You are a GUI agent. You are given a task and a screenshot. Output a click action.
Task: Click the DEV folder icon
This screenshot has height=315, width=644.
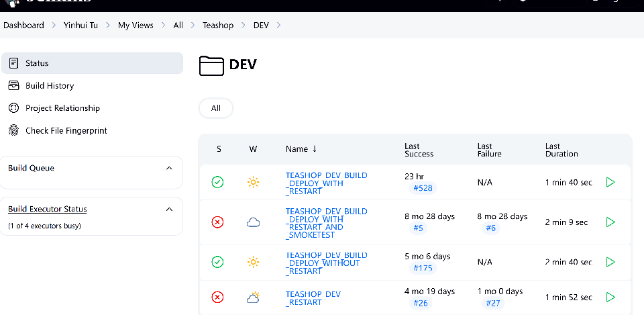point(211,66)
